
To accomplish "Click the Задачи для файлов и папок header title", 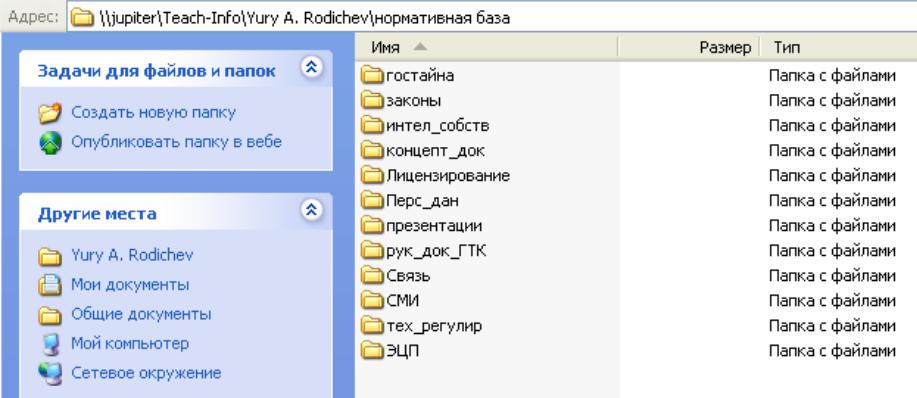I will click(157, 71).
